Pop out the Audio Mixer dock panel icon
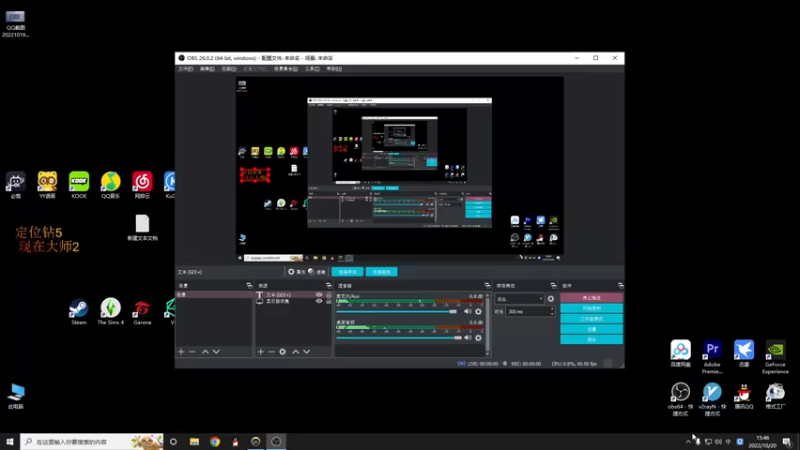The height and width of the screenshot is (450, 800). click(x=487, y=286)
